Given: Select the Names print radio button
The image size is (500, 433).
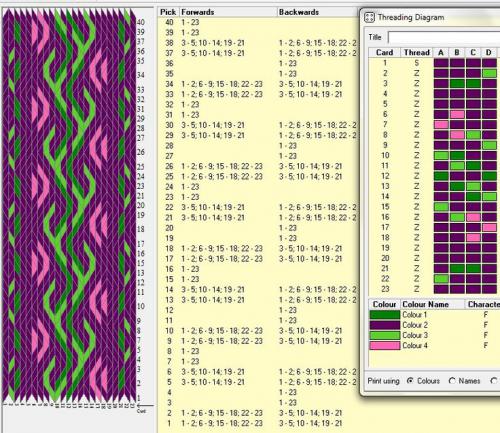Looking at the screenshot, I should pyautogui.click(x=452, y=381).
